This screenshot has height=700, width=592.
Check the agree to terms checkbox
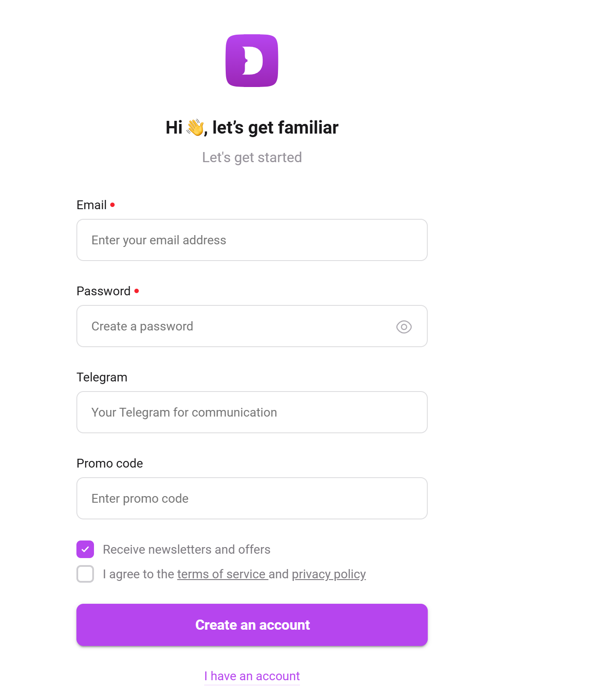pyautogui.click(x=85, y=574)
